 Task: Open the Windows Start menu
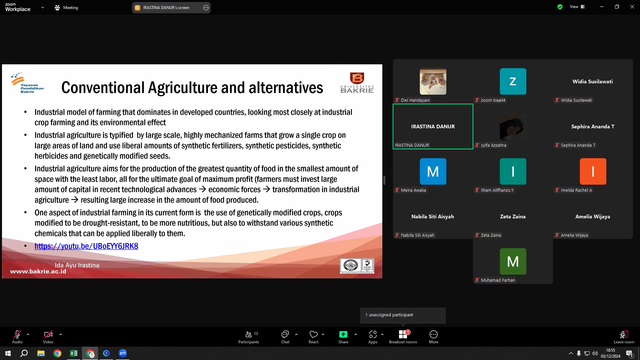pos(8,353)
